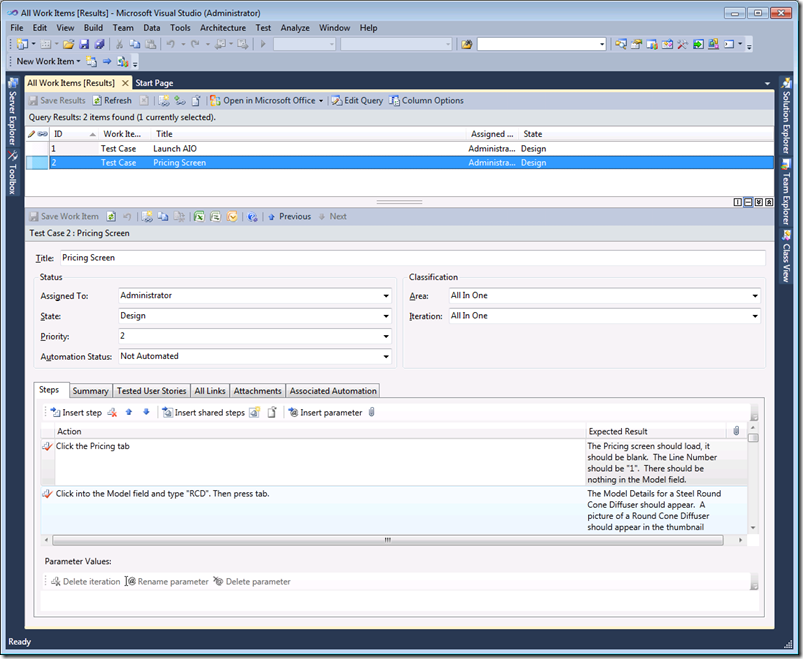
Task: Open the Team Explorer side panel
Action: point(786,192)
